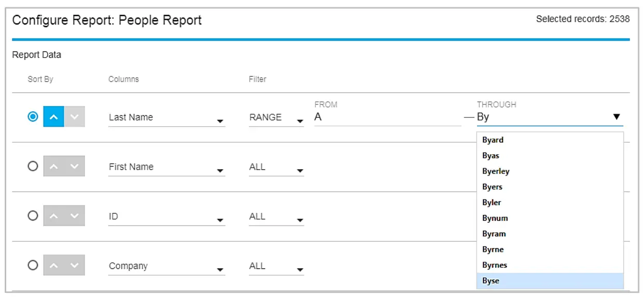The width and height of the screenshot is (644, 297).
Task: Open the First Name column dropdown
Action: tap(166, 167)
